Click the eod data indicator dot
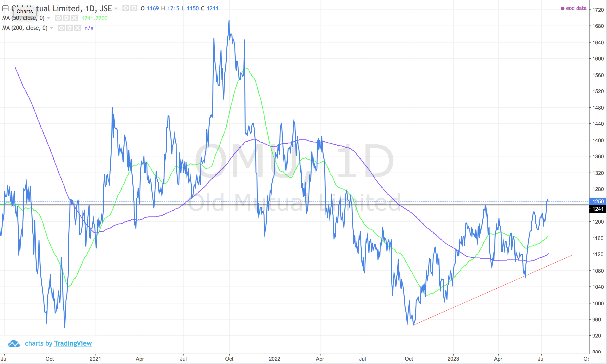 click(563, 9)
